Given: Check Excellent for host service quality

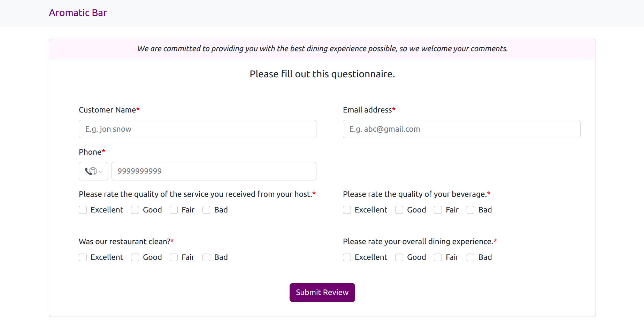Looking at the screenshot, I should (x=83, y=210).
